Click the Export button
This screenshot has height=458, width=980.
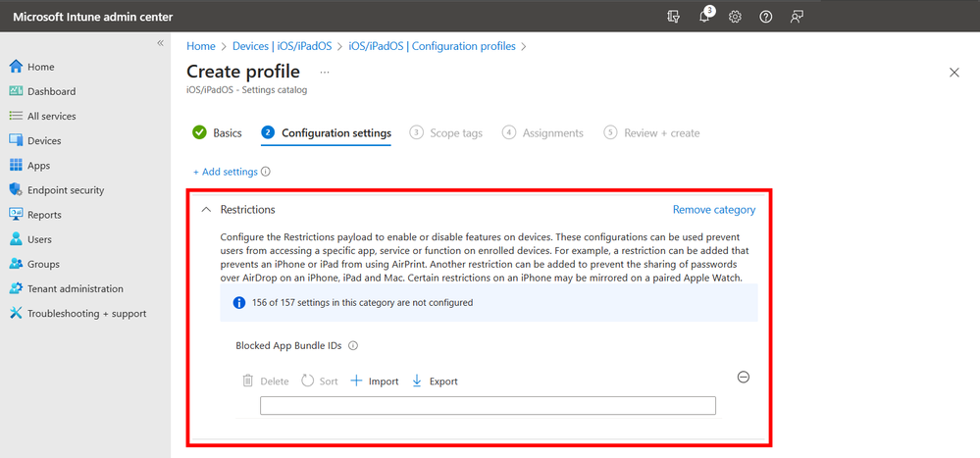tap(435, 382)
